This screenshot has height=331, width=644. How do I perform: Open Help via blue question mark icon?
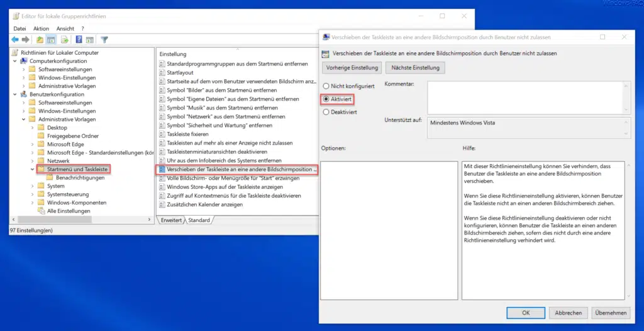pos(79,39)
